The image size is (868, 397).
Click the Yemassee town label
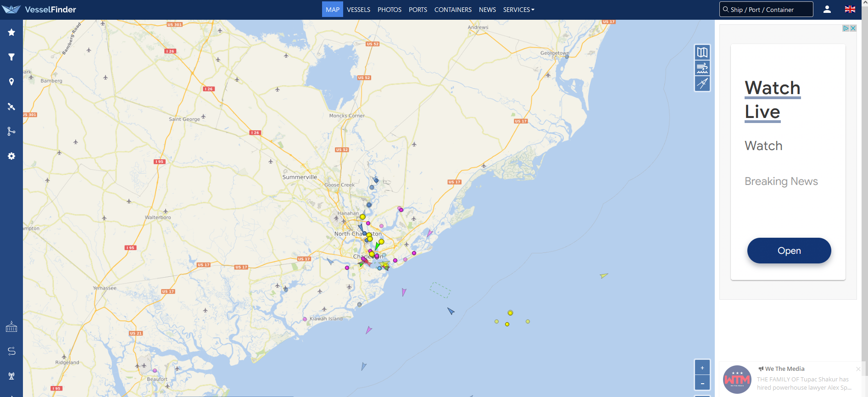(105, 288)
